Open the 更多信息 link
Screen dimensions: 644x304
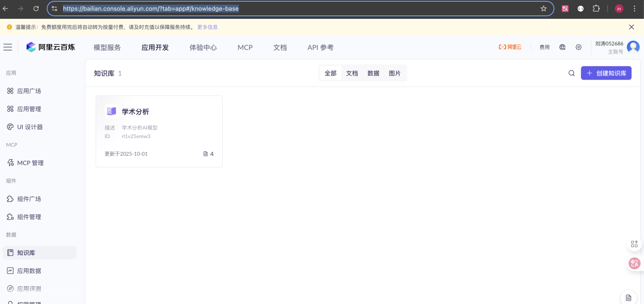[x=207, y=27]
